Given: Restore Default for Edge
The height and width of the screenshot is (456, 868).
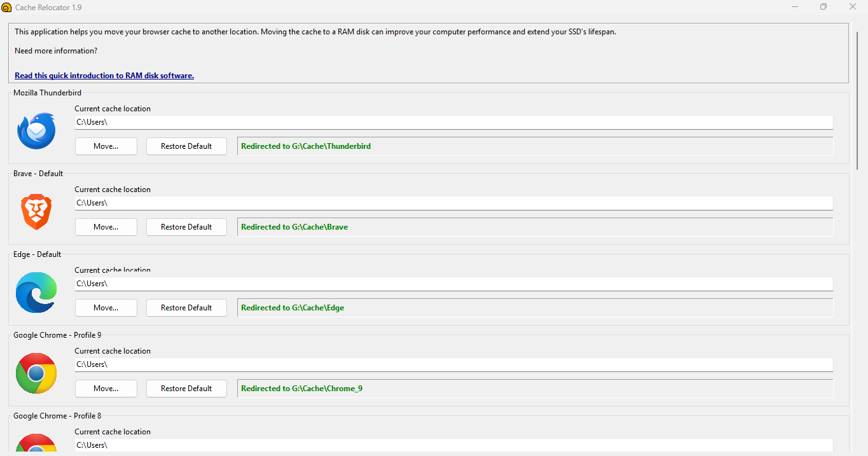Looking at the screenshot, I should click(x=186, y=308).
